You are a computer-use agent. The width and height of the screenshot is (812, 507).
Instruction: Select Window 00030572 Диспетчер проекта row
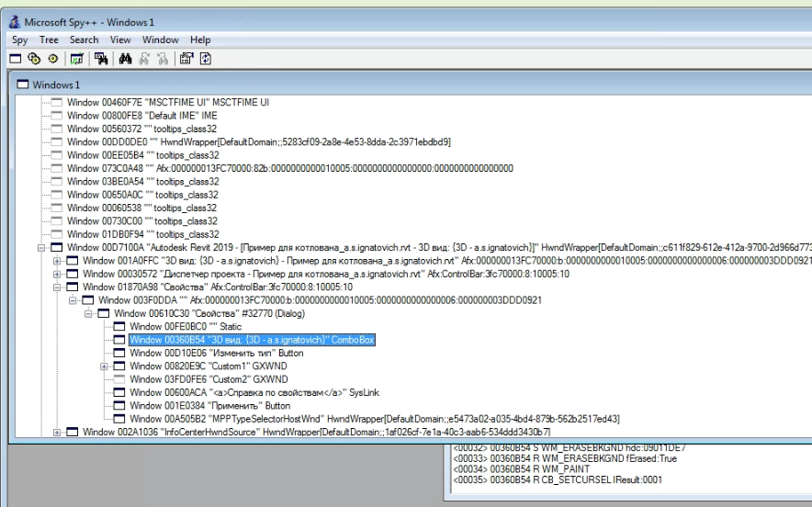326,274
